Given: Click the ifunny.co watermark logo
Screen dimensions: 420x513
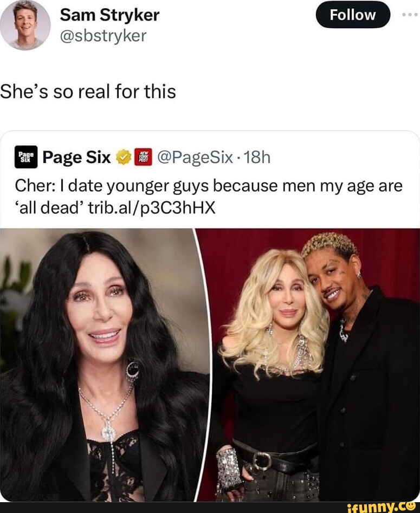Looking at the screenshot, I should 382,508.
